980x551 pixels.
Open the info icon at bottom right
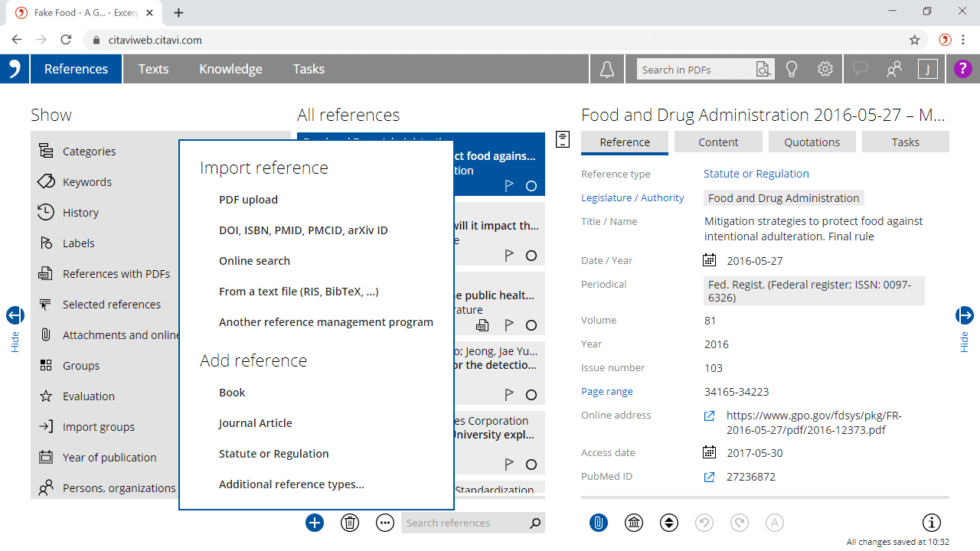(x=931, y=523)
